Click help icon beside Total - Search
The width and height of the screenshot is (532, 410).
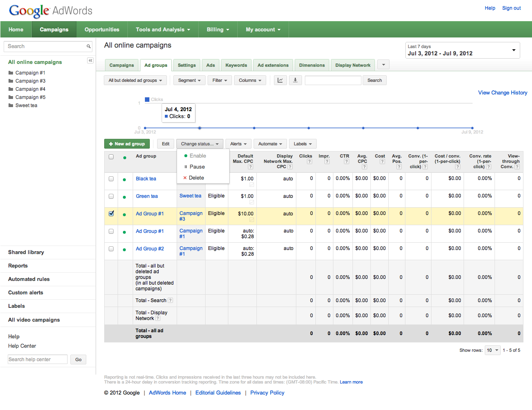pyautogui.click(x=170, y=300)
